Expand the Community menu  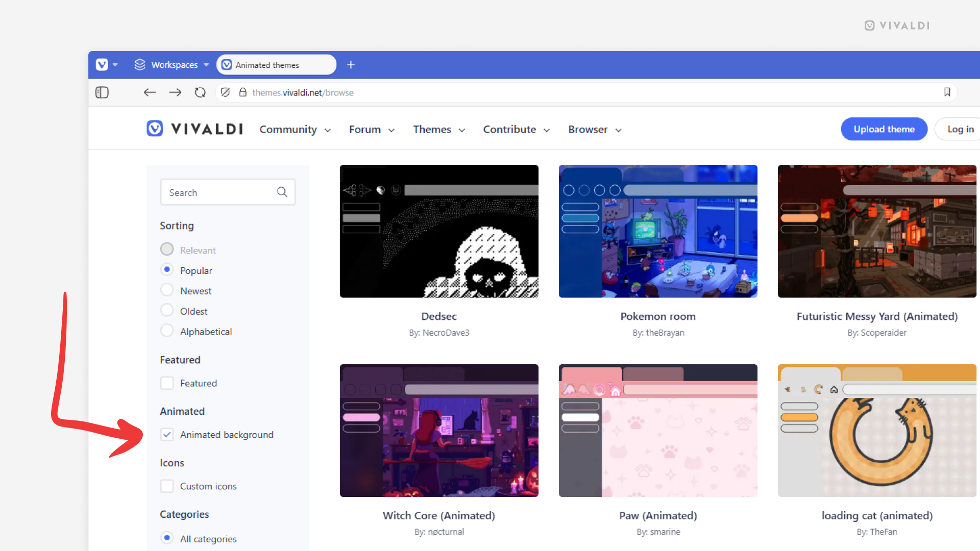point(295,130)
